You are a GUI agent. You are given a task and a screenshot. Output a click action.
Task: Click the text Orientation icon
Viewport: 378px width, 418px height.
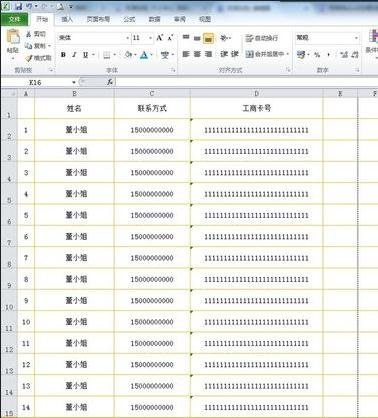224,38
